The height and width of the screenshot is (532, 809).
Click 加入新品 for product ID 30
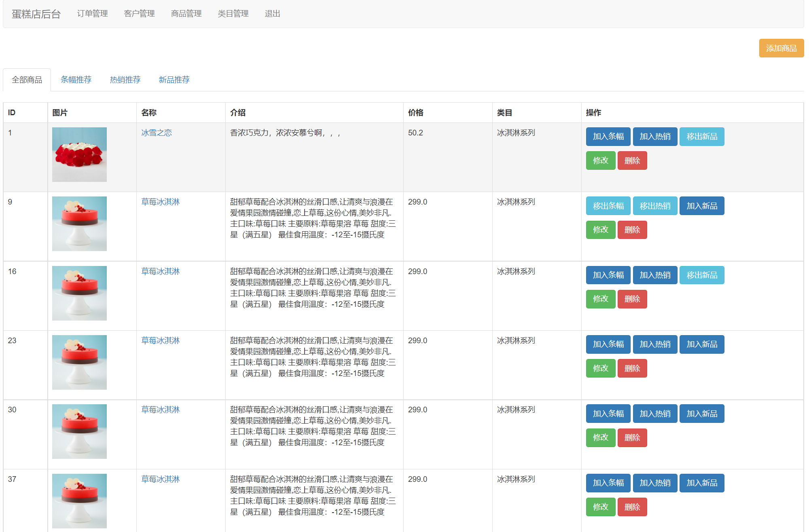click(701, 414)
